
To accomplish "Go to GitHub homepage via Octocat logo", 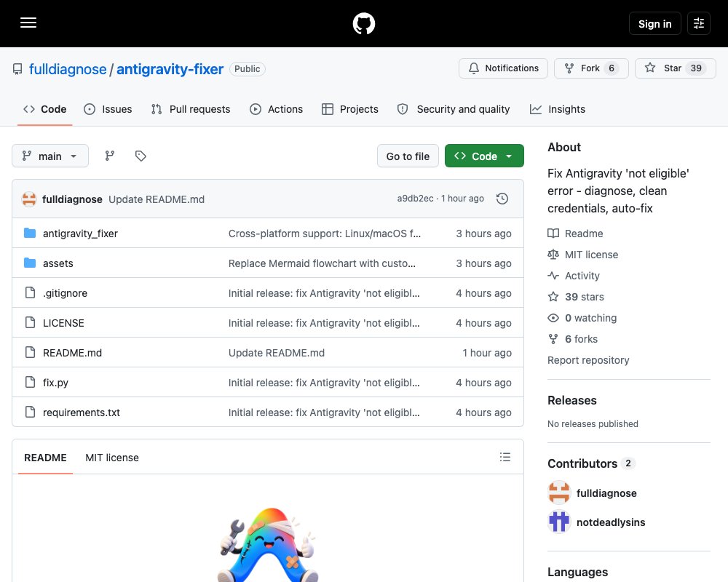I will (x=364, y=23).
